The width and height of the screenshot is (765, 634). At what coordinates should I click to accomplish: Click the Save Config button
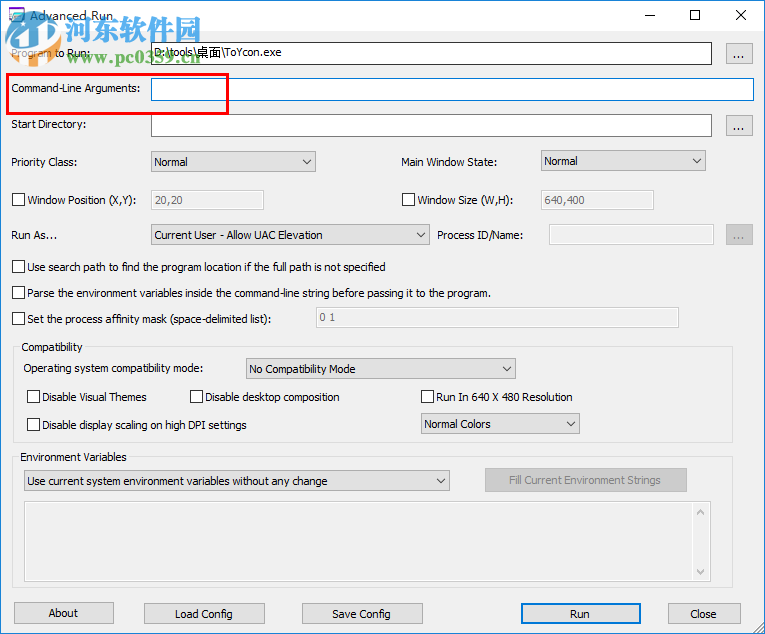pyautogui.click(x=362, y=614)
